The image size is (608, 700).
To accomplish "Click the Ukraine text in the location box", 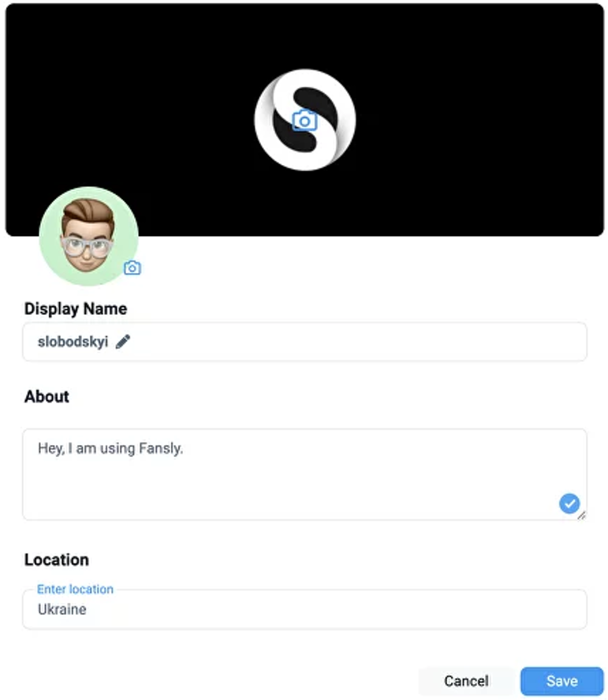I will [x=62, y=609].
